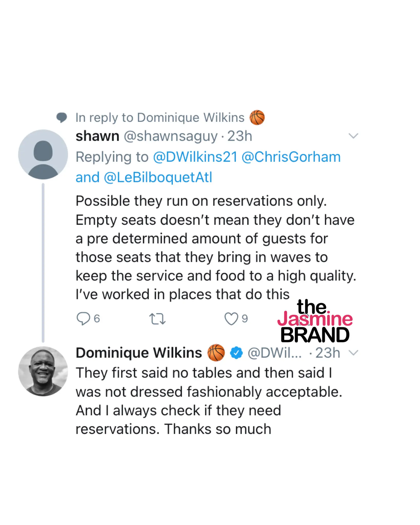Viewport: 420px width, 525px height.
Task: Click the @shawnsaguy handle
Action: pyautogui.click(x=171, y=136)
